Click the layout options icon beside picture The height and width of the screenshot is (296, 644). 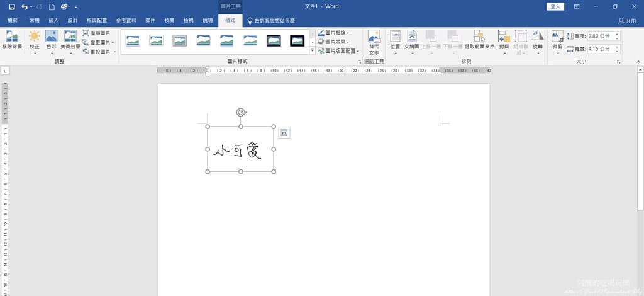point(284,132)
